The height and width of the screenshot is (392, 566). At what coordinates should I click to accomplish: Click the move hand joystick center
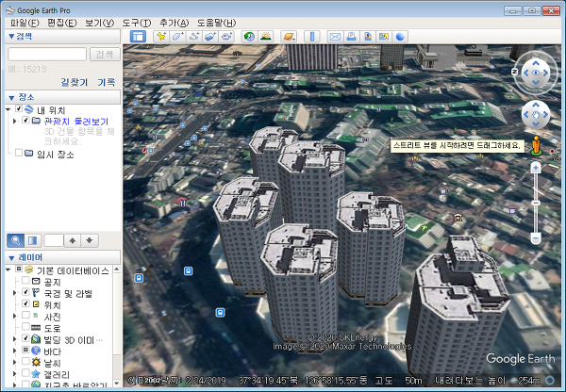pos(536,115)
